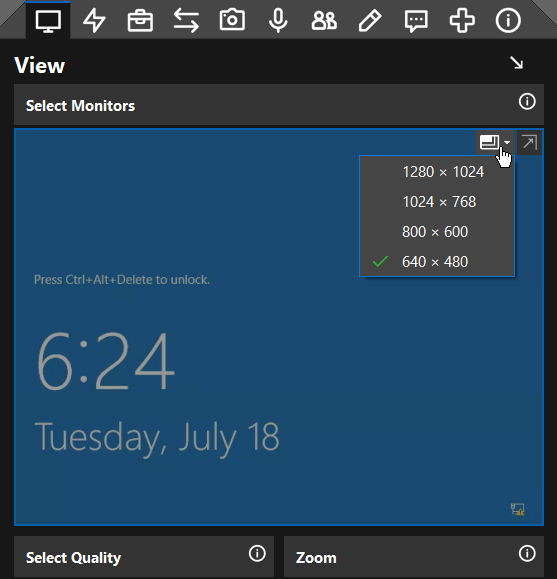Open the chat speech bubble tab

tap(416, 21)
